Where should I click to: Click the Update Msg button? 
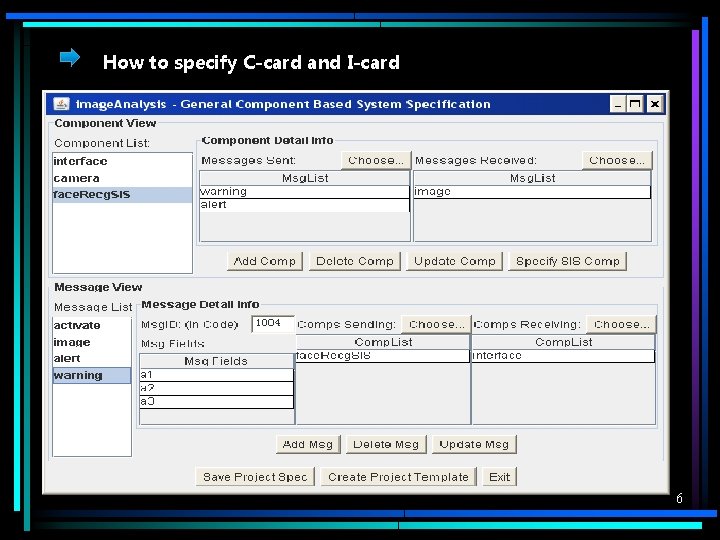click(474, 444)
